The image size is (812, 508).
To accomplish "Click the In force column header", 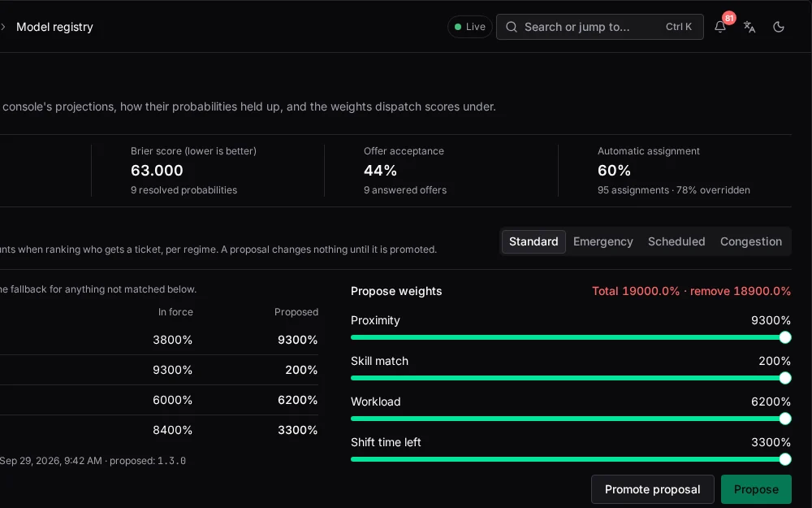I will point(175,312).
